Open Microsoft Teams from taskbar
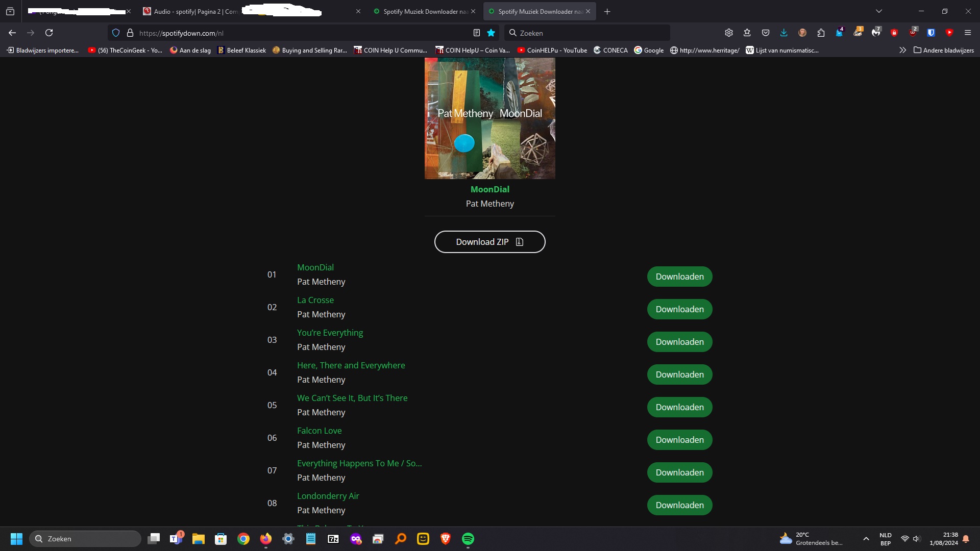 (x=176, y=539)
